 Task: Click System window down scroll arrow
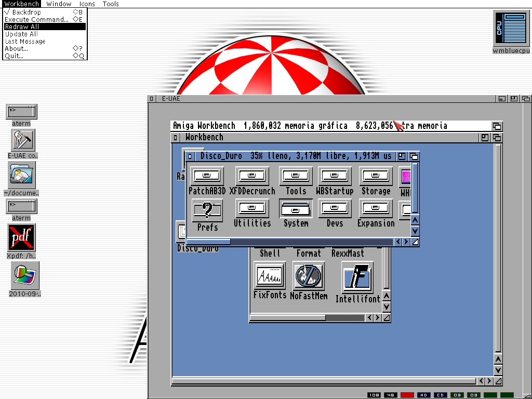click(x=386, y=307)
